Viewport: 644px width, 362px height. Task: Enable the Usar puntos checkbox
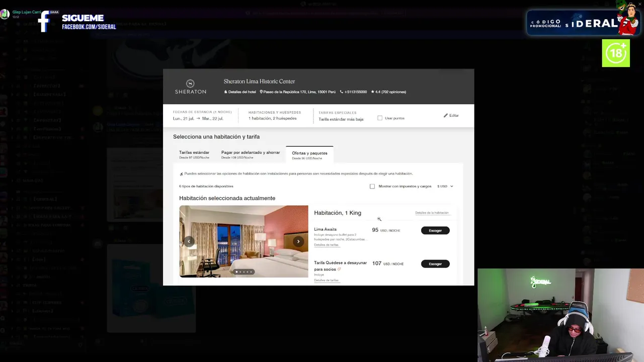[380, 118]
